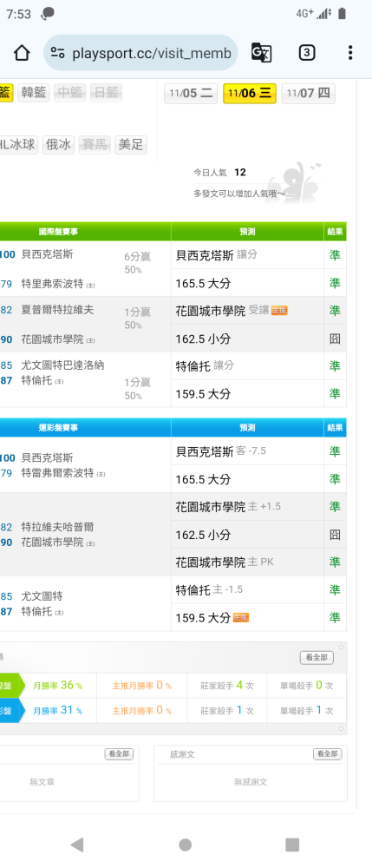
Task: Click prediction 花園城市學院 受讓
Action: coord(222,311)
